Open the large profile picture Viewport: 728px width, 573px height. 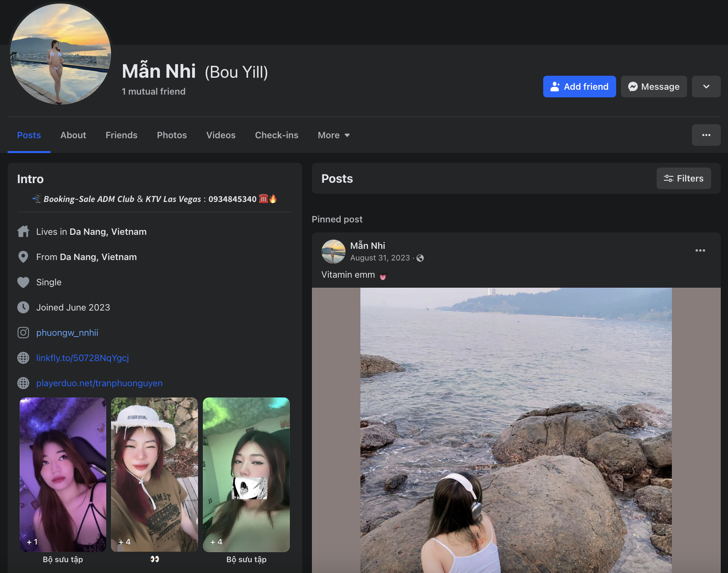click(x=60, y=54)
